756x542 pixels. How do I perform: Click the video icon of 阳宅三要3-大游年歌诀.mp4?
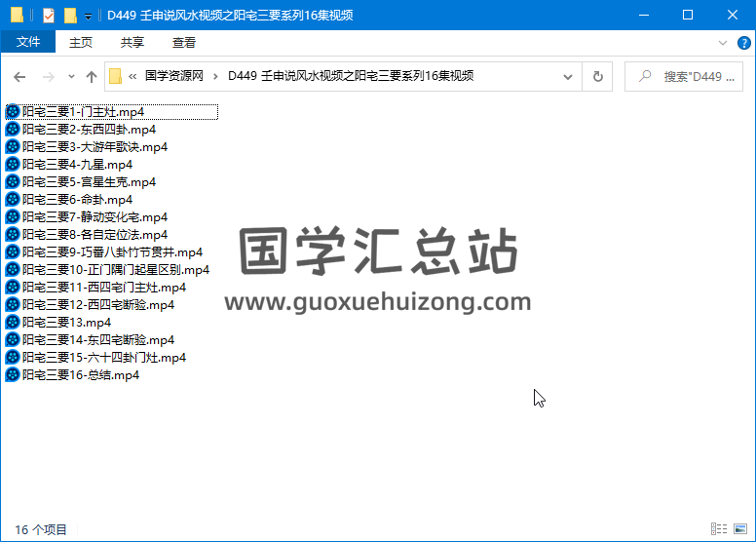pyautogui.click(x=13, y=147)
